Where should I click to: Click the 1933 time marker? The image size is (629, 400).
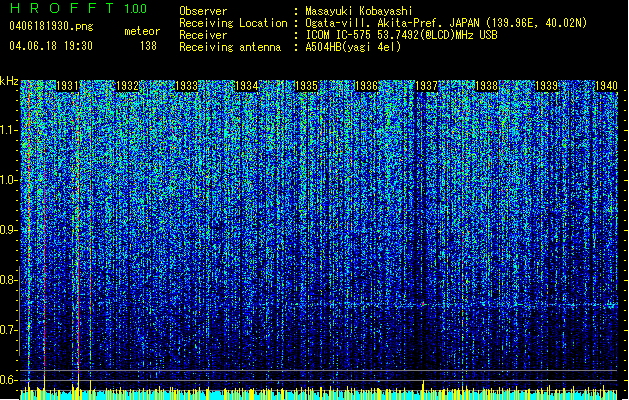point(187,86)
